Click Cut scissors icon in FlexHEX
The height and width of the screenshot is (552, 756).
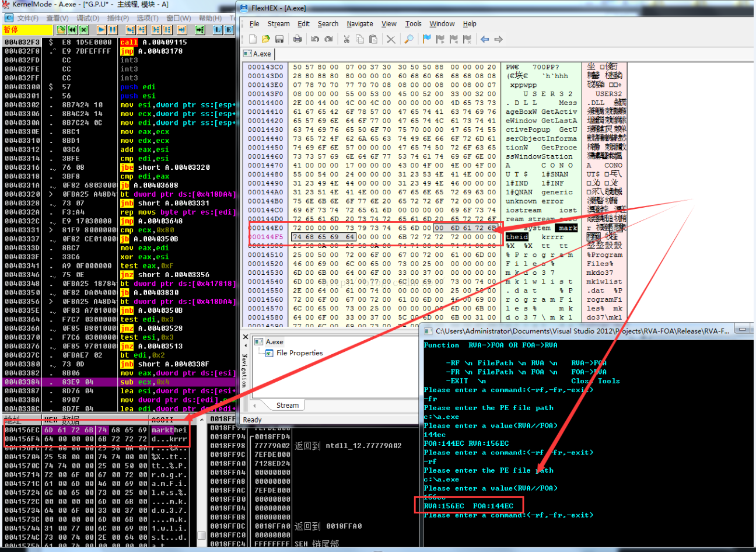coord(346,39)
